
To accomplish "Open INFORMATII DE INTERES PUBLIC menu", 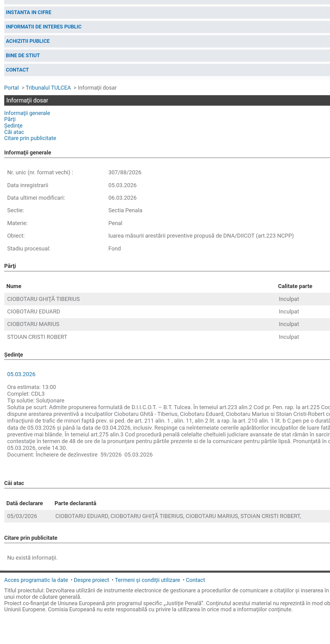I will tap(43, 27).
